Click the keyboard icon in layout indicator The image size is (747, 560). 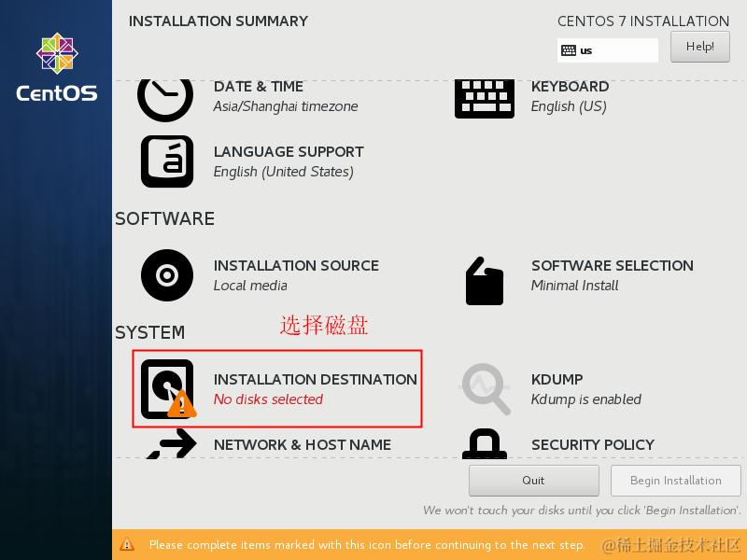click(569, 50)
